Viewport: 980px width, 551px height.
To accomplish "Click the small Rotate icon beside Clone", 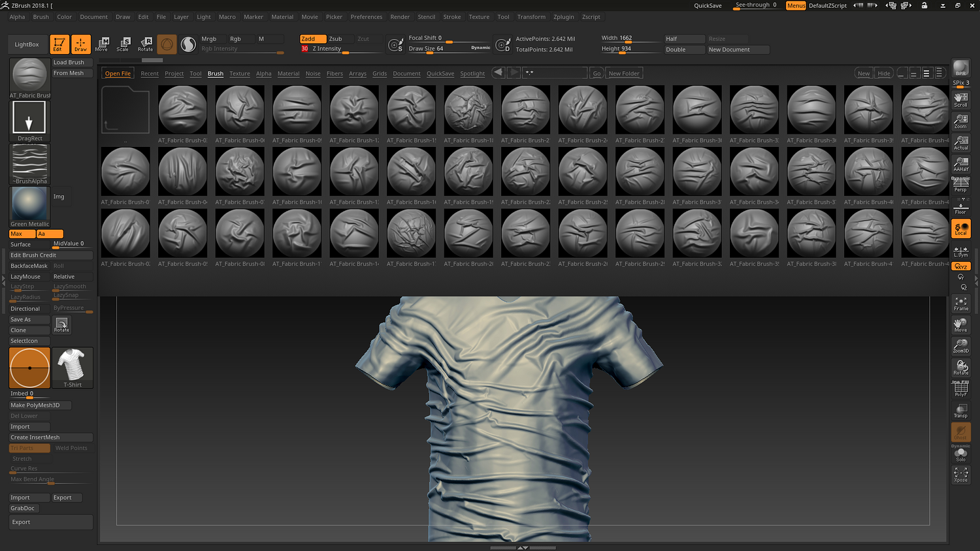I will tap(61, 324).
